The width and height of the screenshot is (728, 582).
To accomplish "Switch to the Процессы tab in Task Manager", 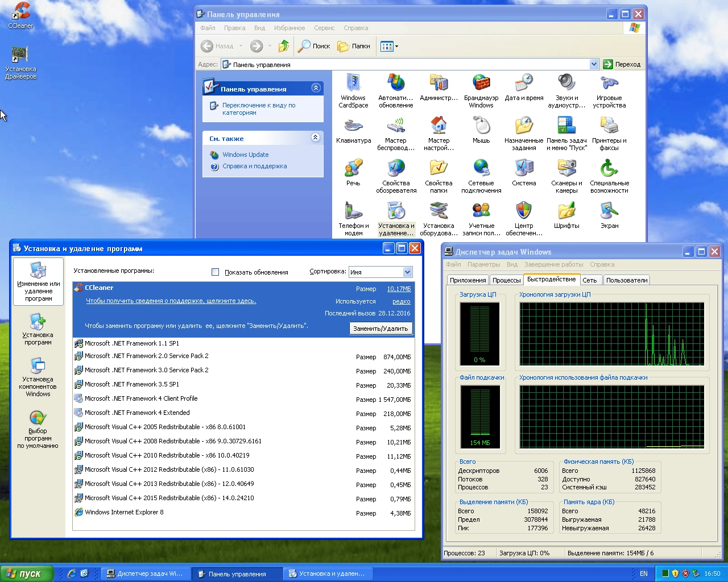I will (x=506, y=280).
